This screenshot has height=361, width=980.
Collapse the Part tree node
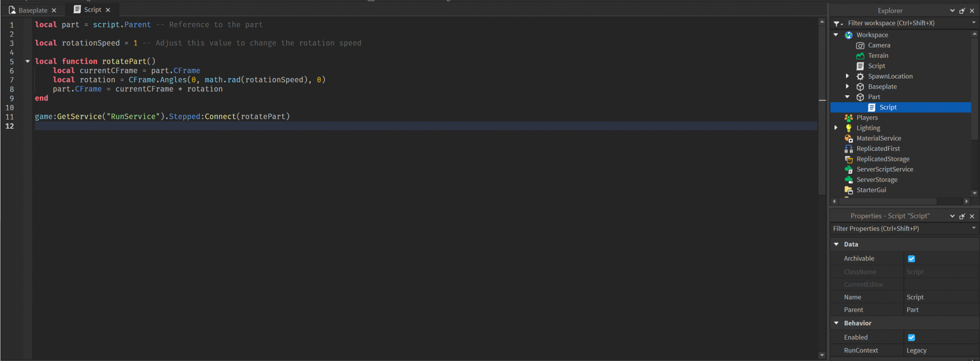pyautogui.click(x=847, y=97)
